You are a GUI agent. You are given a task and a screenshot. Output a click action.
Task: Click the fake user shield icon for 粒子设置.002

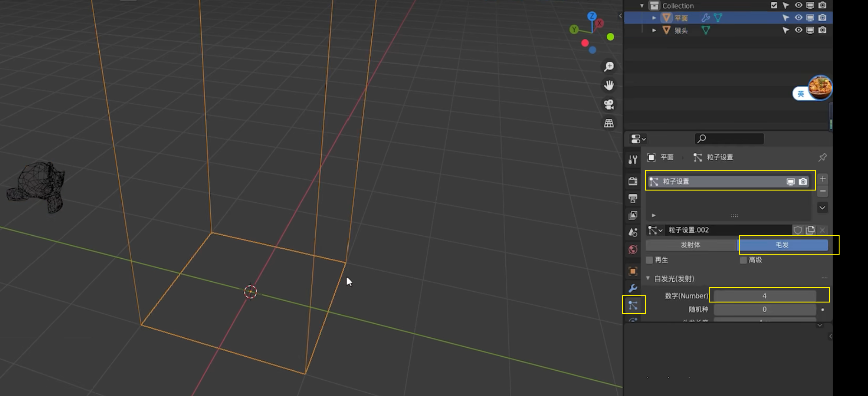coord(798,230)
